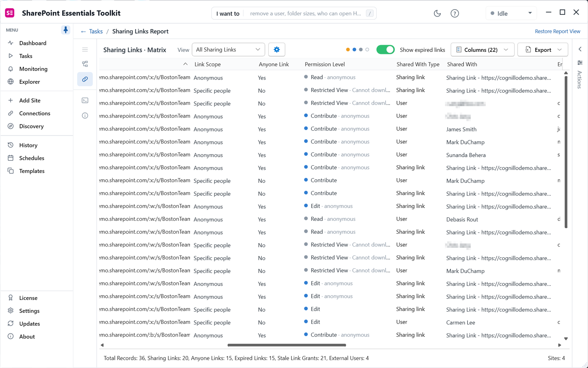Open the console terminal icon

pos(85,100)
